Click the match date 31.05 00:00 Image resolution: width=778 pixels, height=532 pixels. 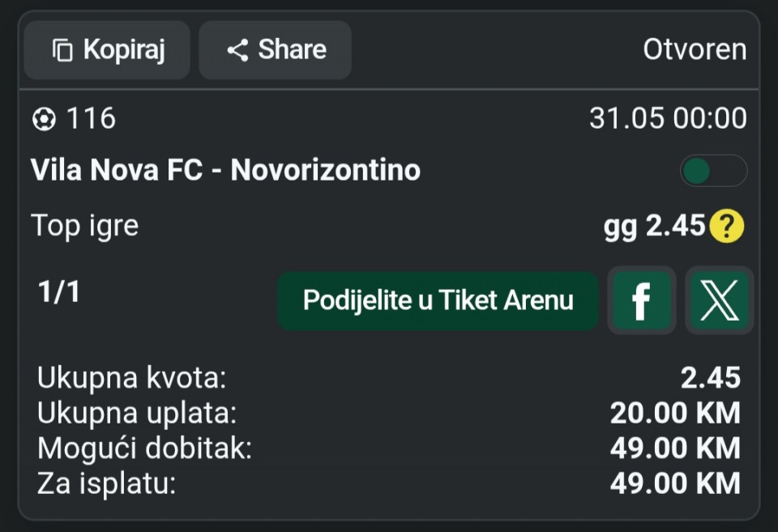tap(668, 118)
